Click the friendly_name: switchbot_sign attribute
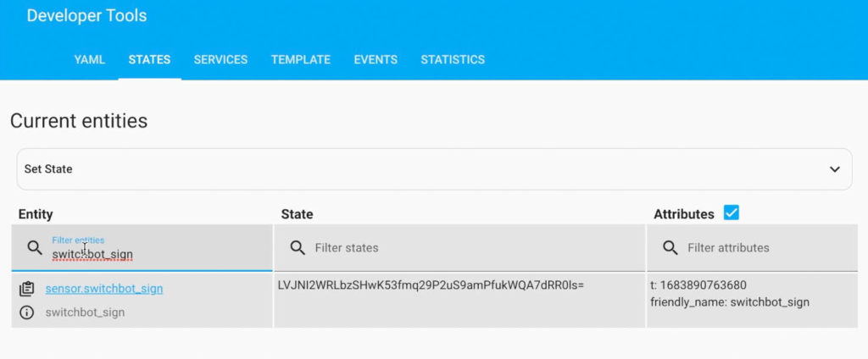Image resolution: width=868 pixels, height=359 pixels. click(x=730, y=302)
